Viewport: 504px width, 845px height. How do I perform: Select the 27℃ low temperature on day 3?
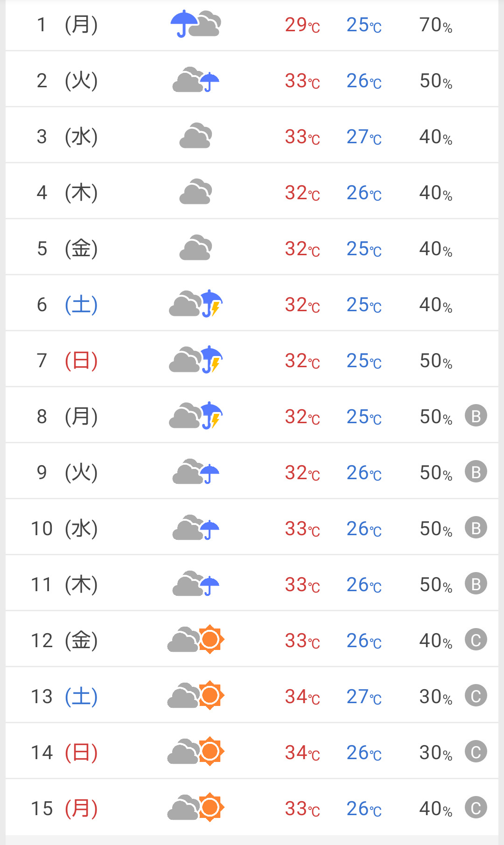364,137
